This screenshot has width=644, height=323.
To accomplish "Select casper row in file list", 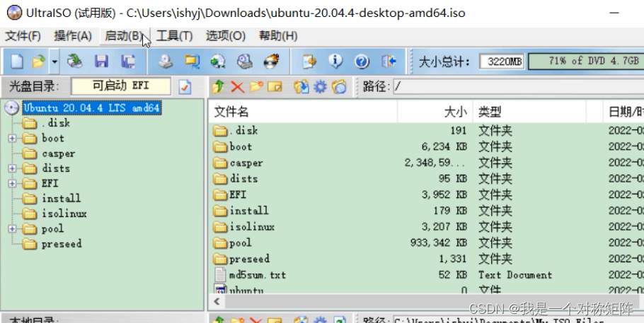I will click(426, 163).
